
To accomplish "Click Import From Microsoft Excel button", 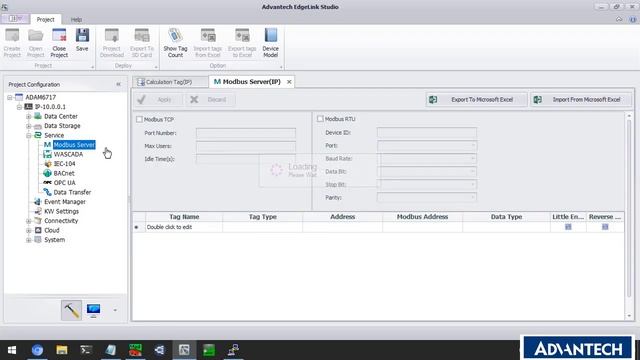I will pos(580,100).
